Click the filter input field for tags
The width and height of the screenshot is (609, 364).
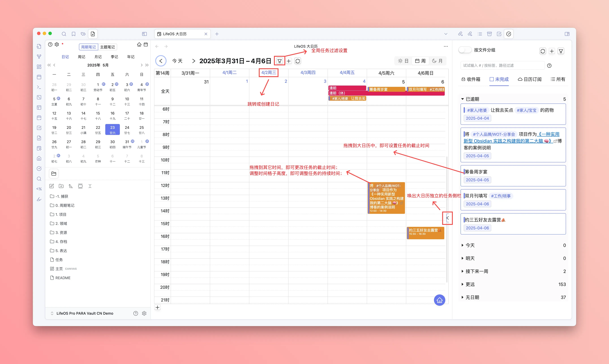(502, 65)
